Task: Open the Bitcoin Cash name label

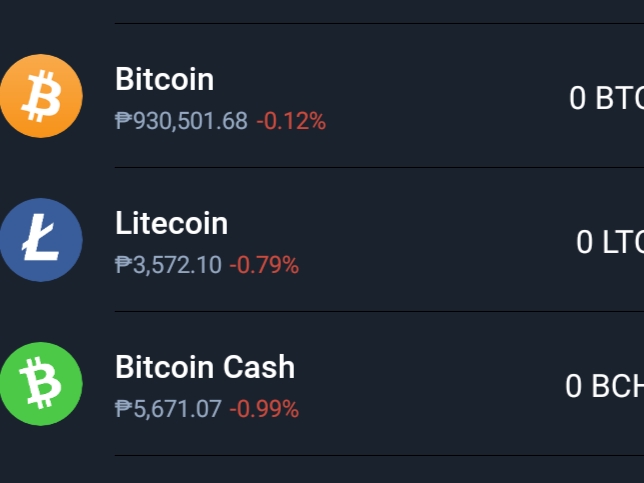Action: [205, 367]
